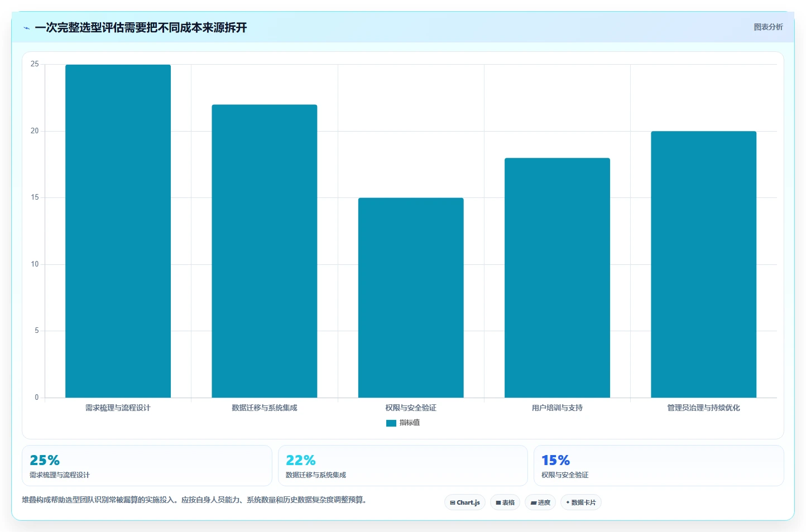Click the y-axis value 5
The image size is (806, 532).
[37, 331]
